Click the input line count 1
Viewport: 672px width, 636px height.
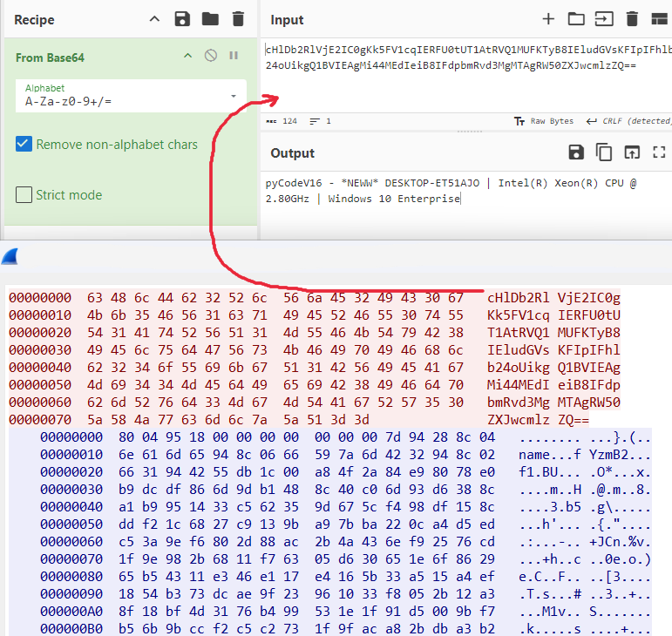(321, 121)
